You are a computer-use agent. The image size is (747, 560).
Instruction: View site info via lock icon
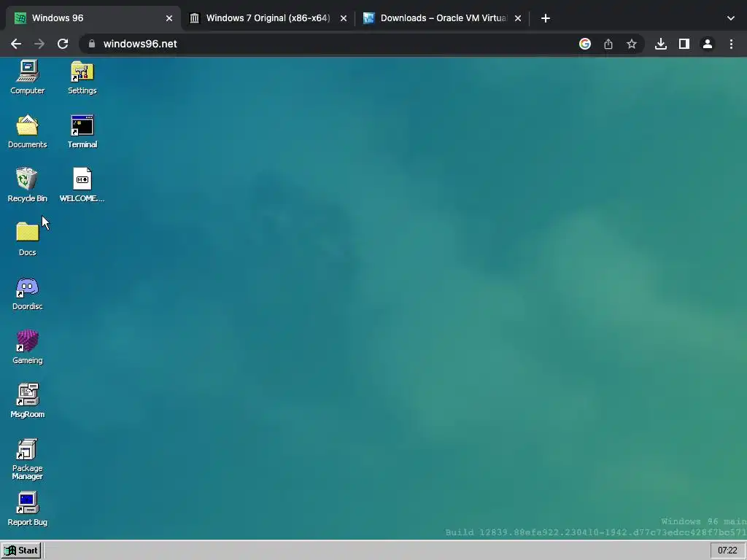click(x=92, y=44)
